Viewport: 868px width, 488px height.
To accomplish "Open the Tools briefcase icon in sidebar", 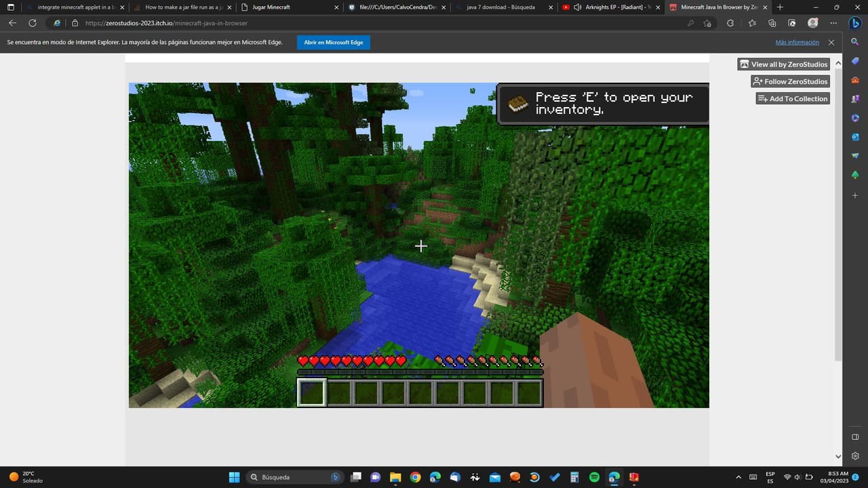I will (x=855, y=80).
